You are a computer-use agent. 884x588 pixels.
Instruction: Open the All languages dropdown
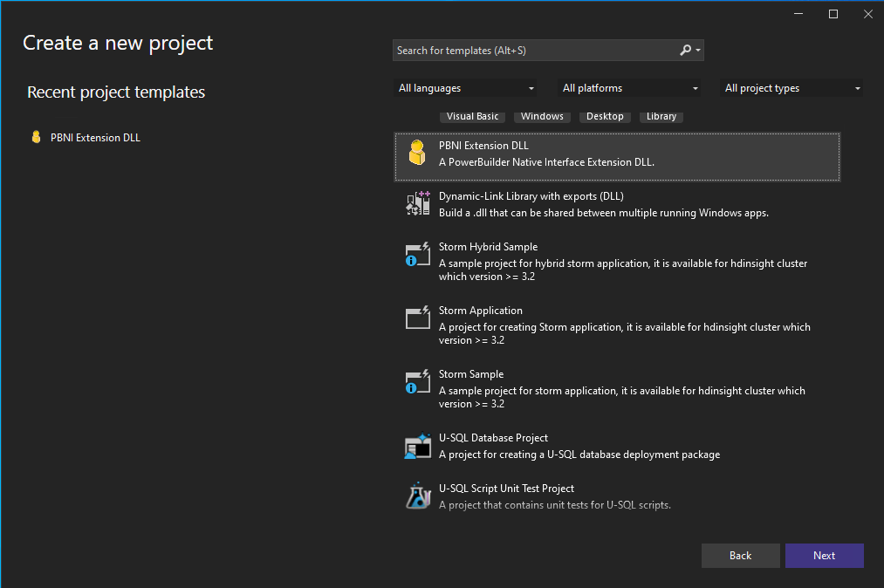tap(466, 88)
